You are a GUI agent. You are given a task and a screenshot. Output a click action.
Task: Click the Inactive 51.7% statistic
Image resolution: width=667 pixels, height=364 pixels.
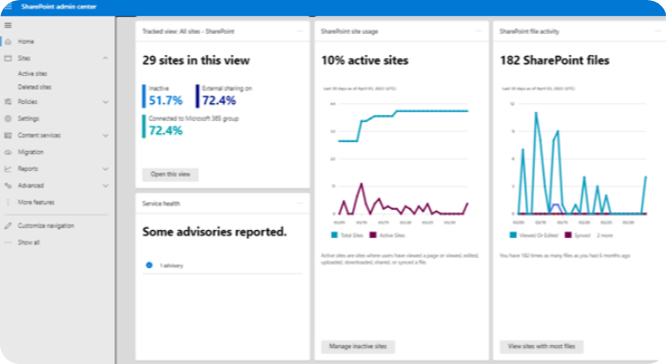(x=163, y=96)
